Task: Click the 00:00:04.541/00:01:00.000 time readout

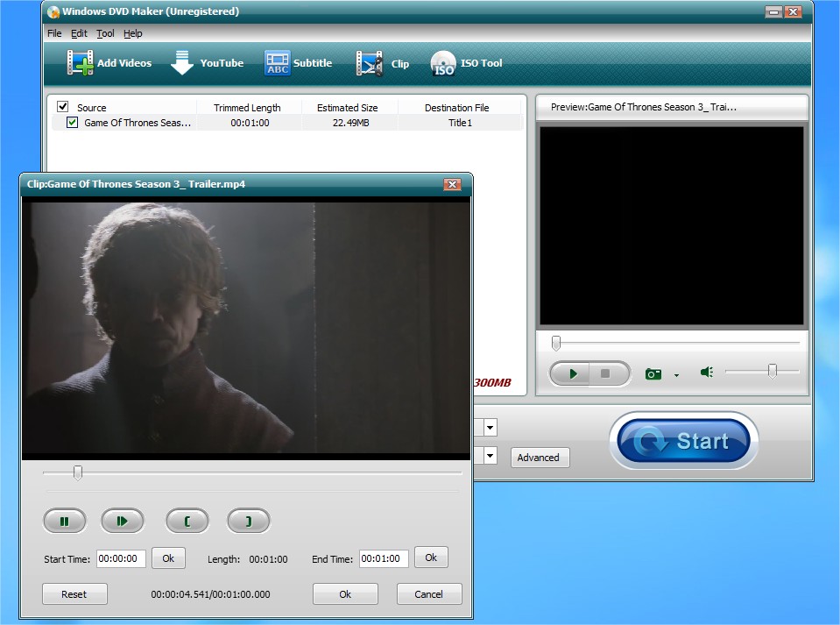Action: 210,594
